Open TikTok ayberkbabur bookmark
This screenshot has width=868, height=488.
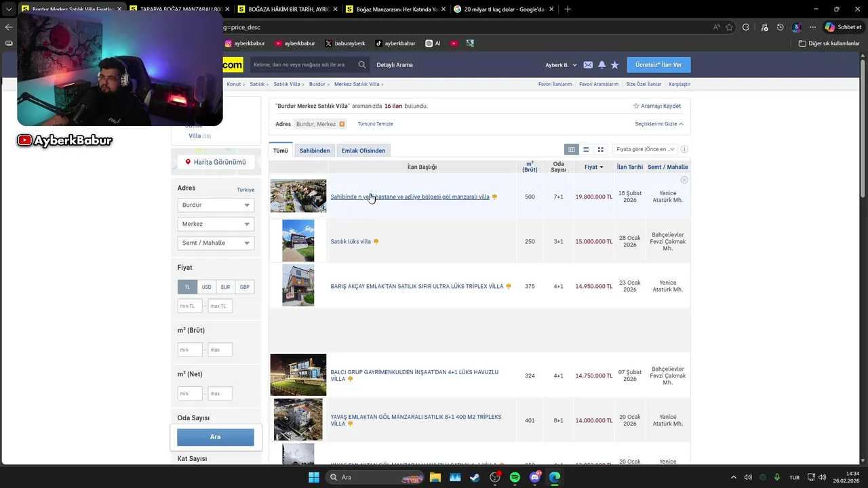pos(395,43)
